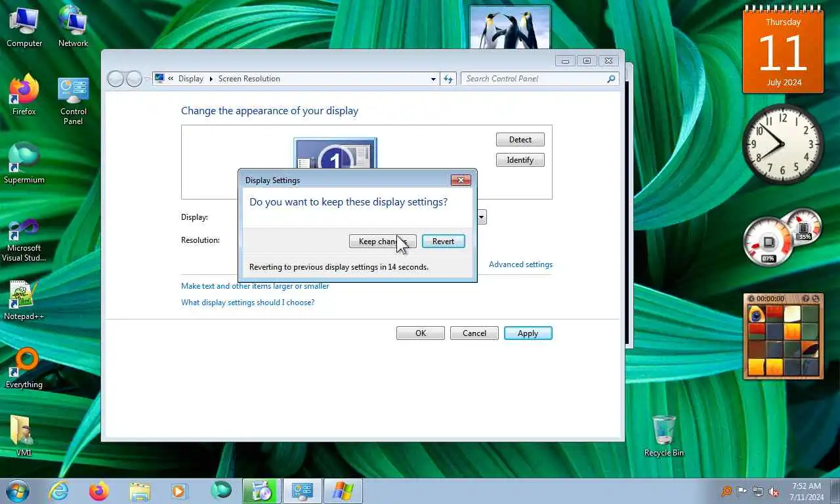840x504 pixels.
Task: Click the Action Center flag tray icon
Action: 742,492
